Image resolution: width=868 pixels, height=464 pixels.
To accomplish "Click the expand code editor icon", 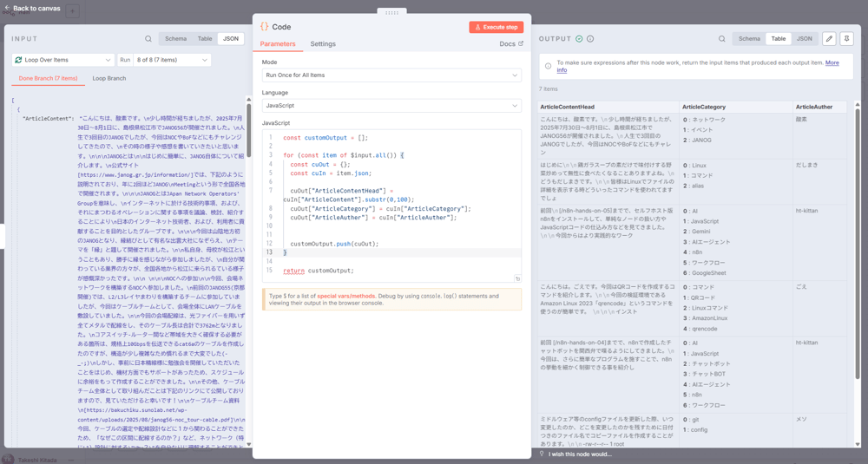I will 517,278.
